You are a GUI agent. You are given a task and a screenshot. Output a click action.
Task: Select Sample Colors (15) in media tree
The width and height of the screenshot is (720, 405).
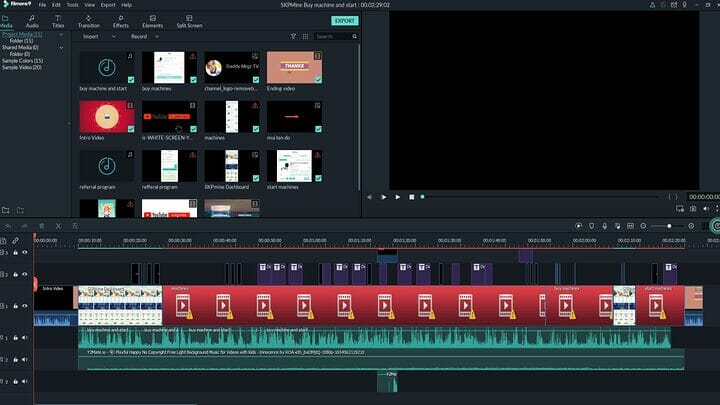click(22, 61)
